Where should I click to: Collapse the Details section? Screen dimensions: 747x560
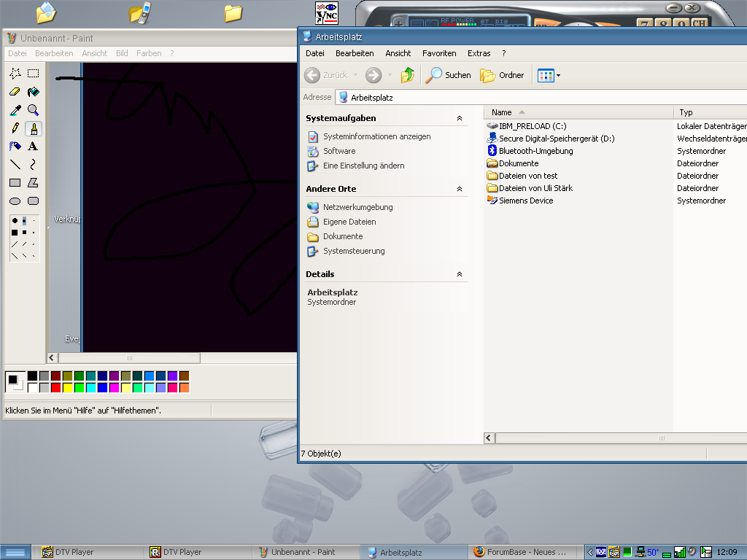(460, 274)
